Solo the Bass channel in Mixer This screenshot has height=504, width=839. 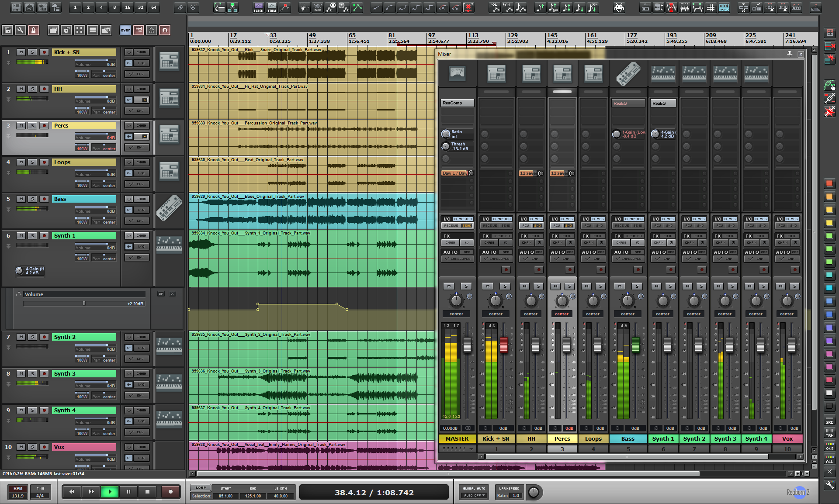click(x=637, y=286)
